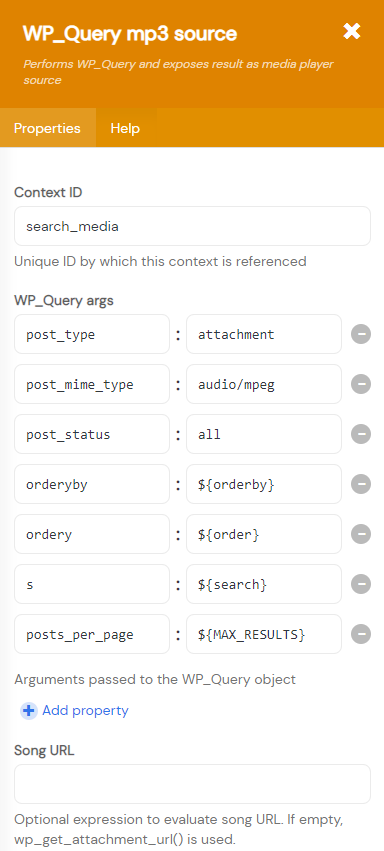This screenshot has width=384, height=851.
Task: Delete the orderyby argument row
Action: pos(361,484)
